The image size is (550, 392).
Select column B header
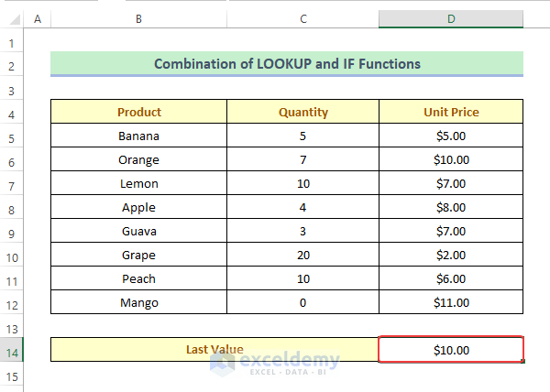click(x=138, y=19)
